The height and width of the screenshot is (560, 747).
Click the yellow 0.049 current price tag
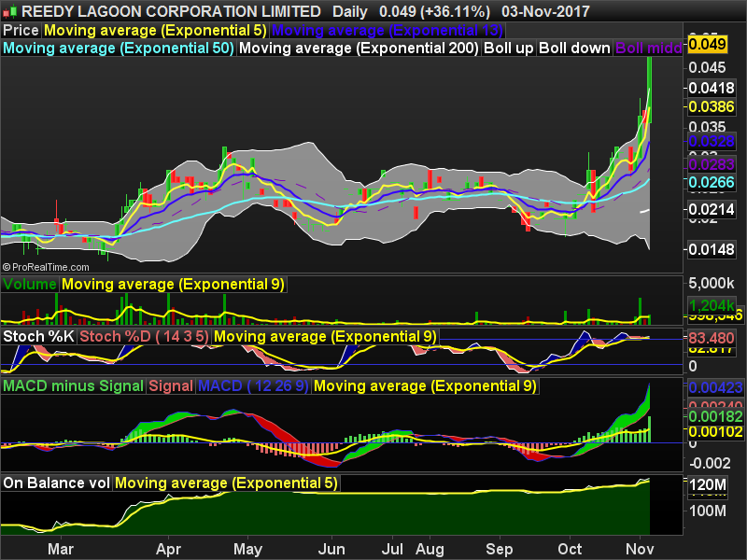pos(707,44)
